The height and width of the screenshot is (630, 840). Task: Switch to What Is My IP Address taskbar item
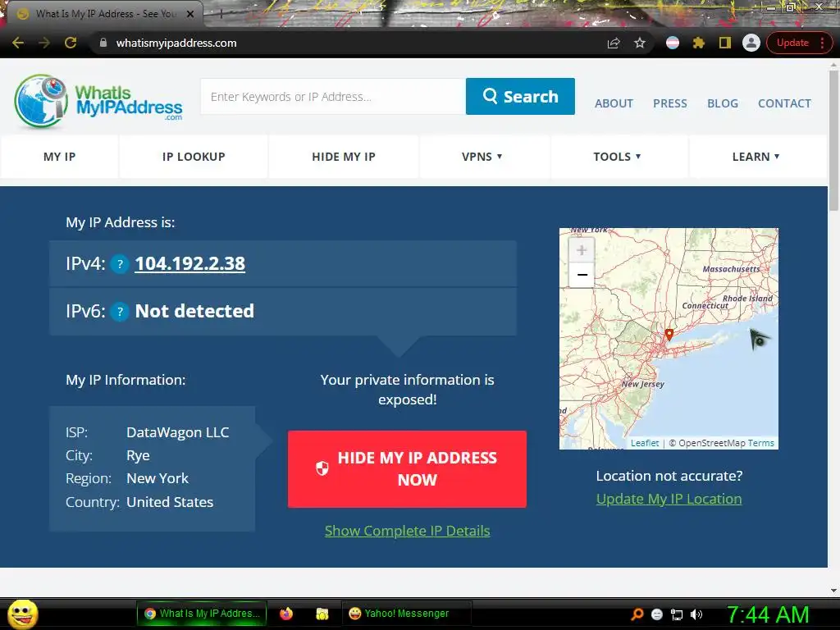point(202,614)
